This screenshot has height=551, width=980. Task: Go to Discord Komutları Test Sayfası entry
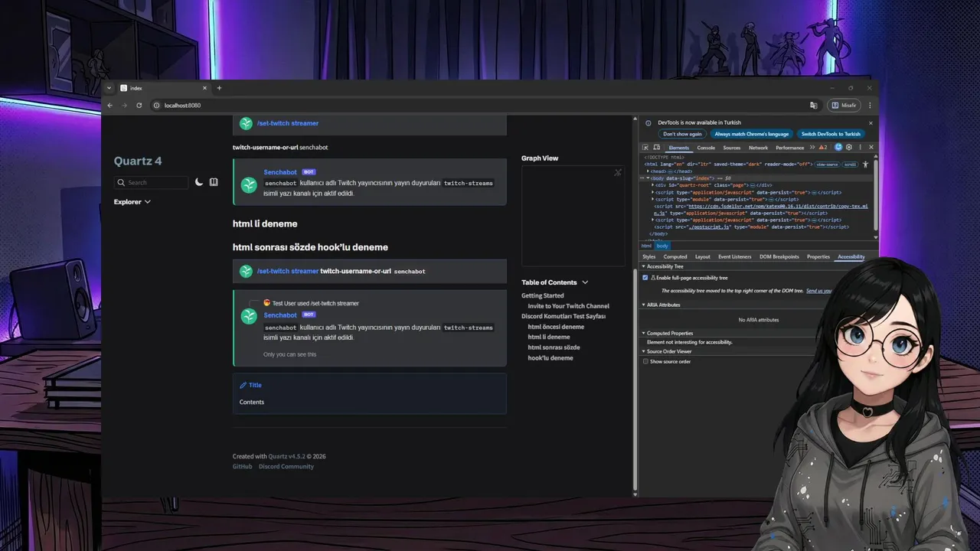click(x=563, y=316)
